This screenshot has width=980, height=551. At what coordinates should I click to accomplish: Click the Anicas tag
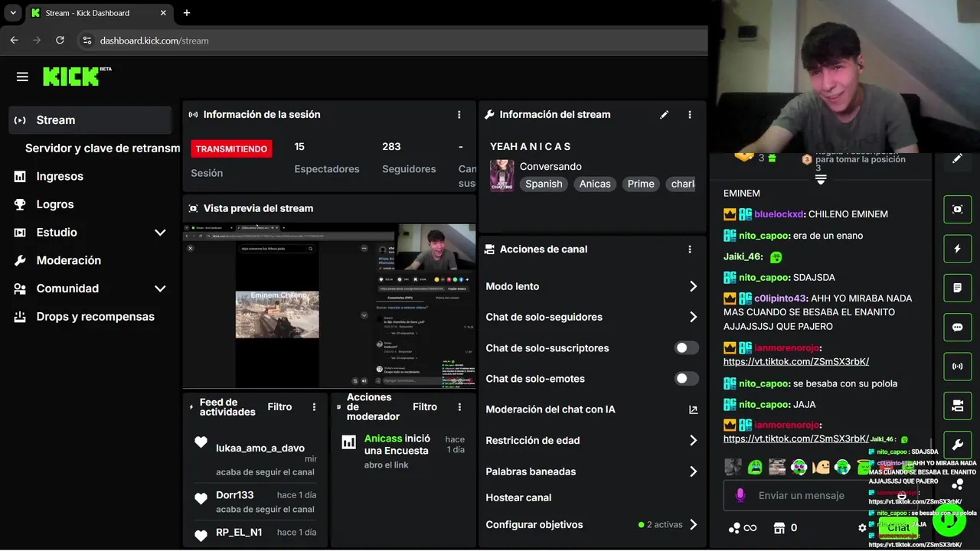click(x=595, y=184)
